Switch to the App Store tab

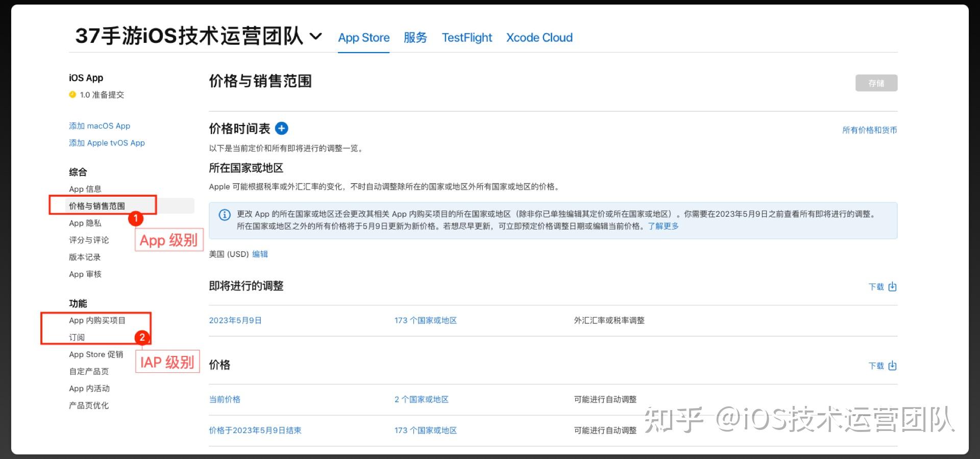click(x=363, y=38)
